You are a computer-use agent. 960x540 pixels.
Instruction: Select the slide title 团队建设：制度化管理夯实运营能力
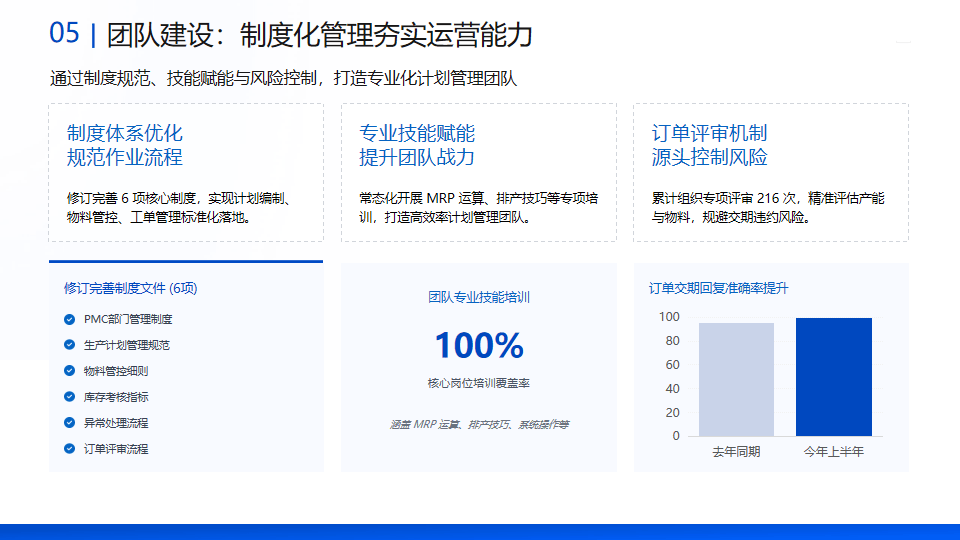(320, 35)
